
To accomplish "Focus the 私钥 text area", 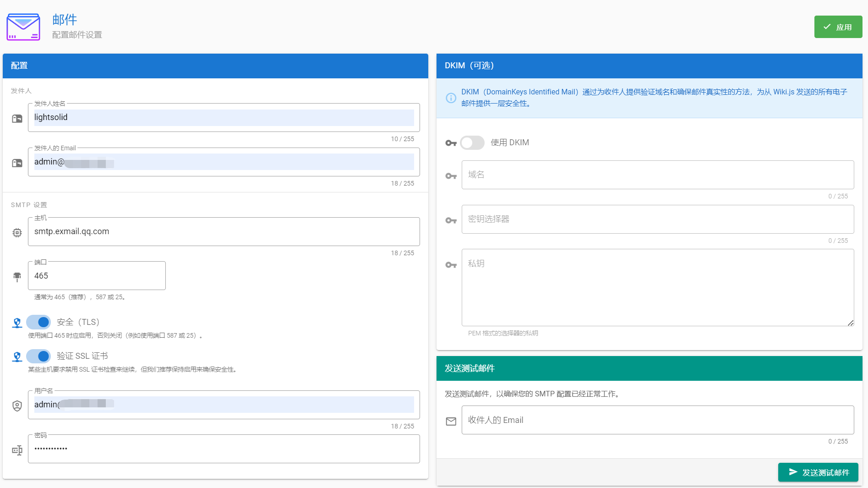I will (x=658, y=288).
